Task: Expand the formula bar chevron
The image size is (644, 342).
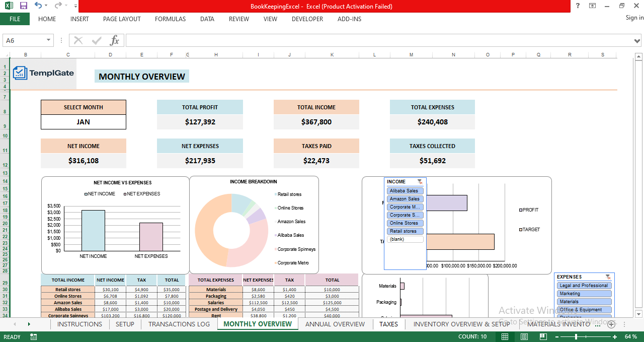Action: (638, 41)
